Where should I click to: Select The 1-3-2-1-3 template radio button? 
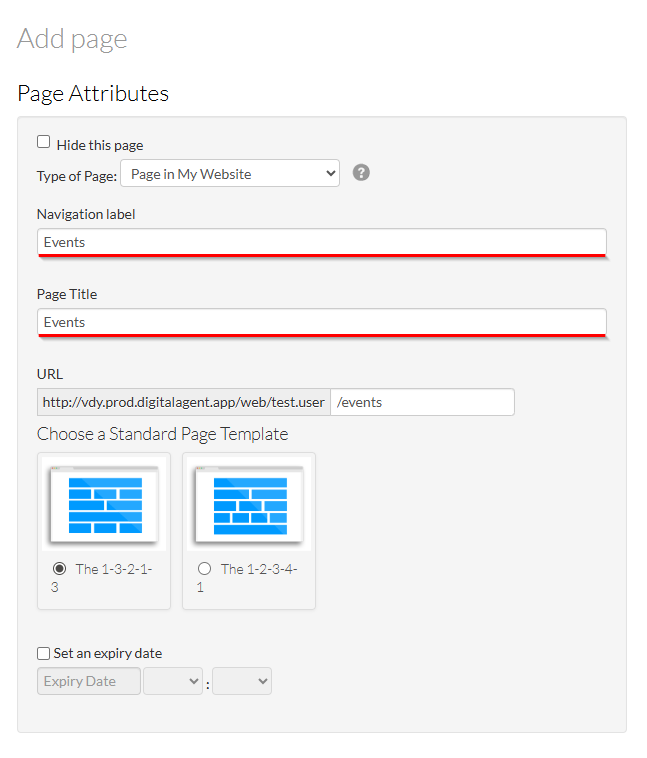click(59, 568)
